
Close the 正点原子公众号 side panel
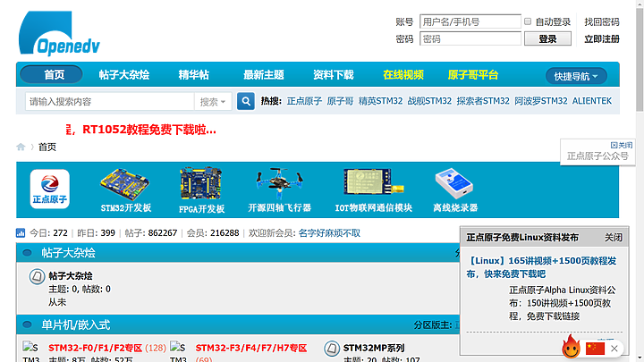click(622, 146)
